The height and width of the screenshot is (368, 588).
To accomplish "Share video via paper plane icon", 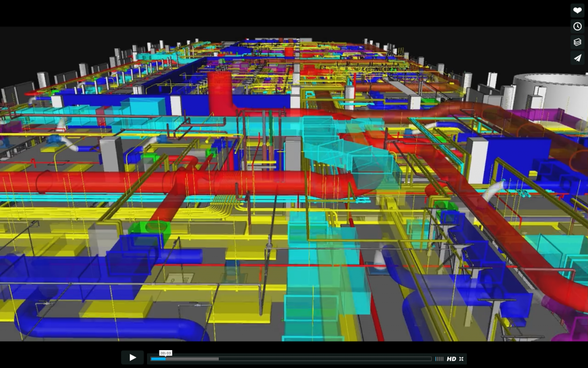I will click(577, 58).
